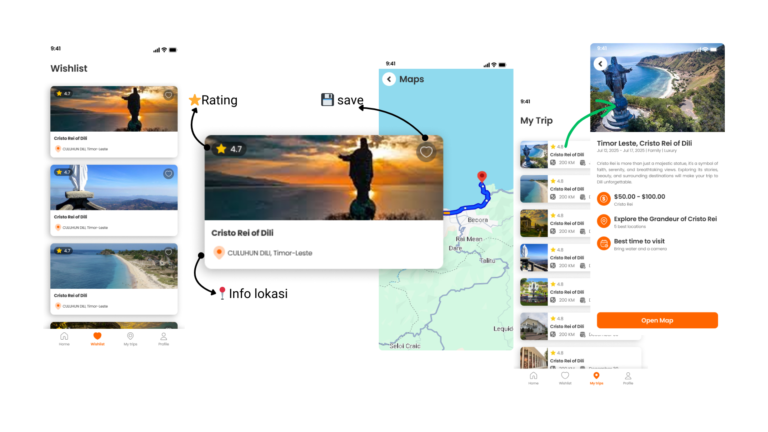
Task: Toggle heart on enlarged Cristo Rei card
Action: 426,152
